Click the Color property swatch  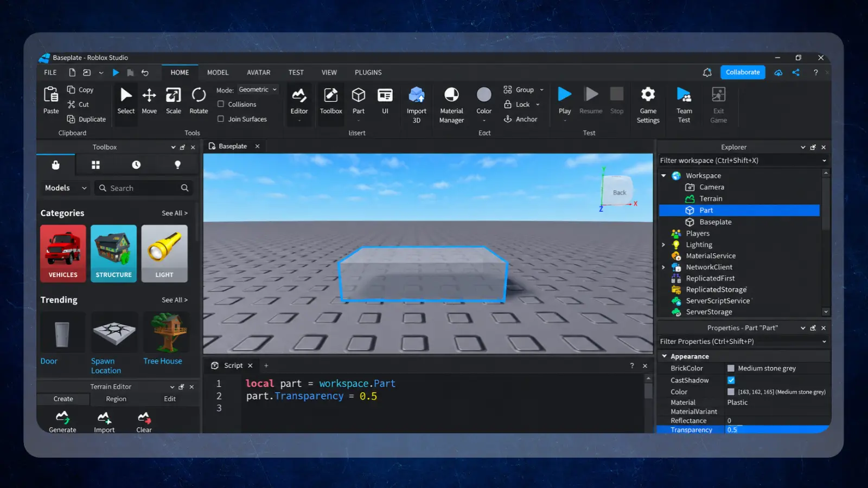click(731, 391)
